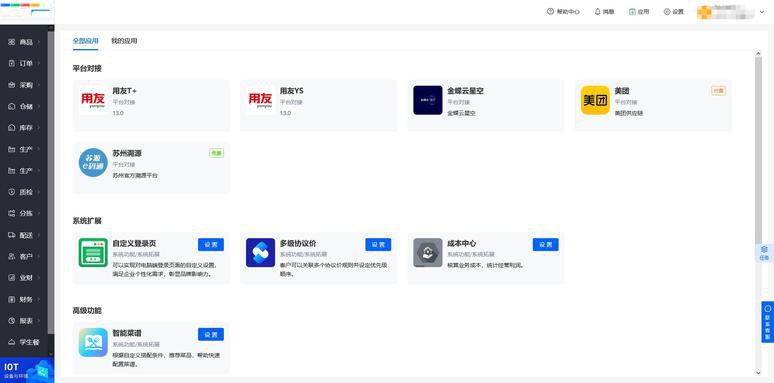Select the 报表 clock icon
774x383 pixels.
coord(12,321)
